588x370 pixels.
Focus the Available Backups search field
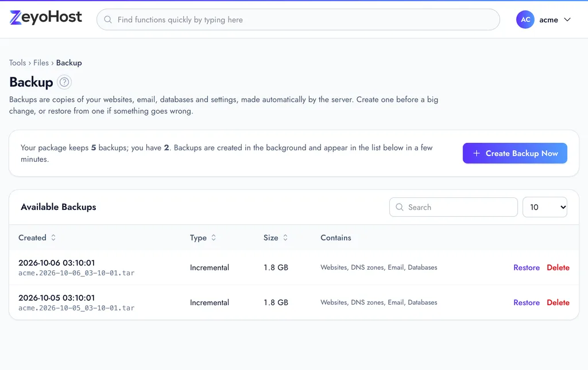coord(454,207)
